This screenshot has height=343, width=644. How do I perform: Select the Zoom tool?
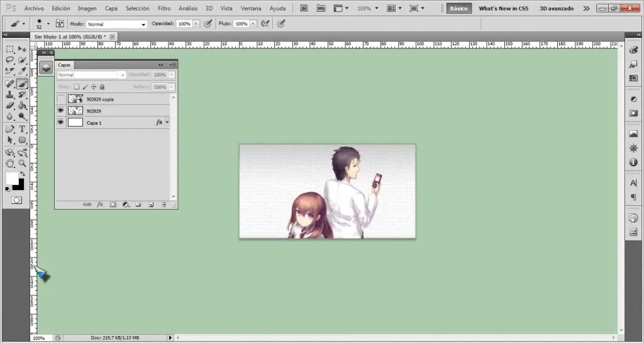point(22,164)
